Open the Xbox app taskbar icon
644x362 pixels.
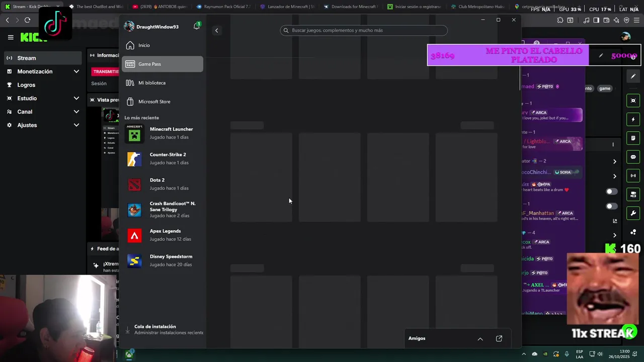129,354
